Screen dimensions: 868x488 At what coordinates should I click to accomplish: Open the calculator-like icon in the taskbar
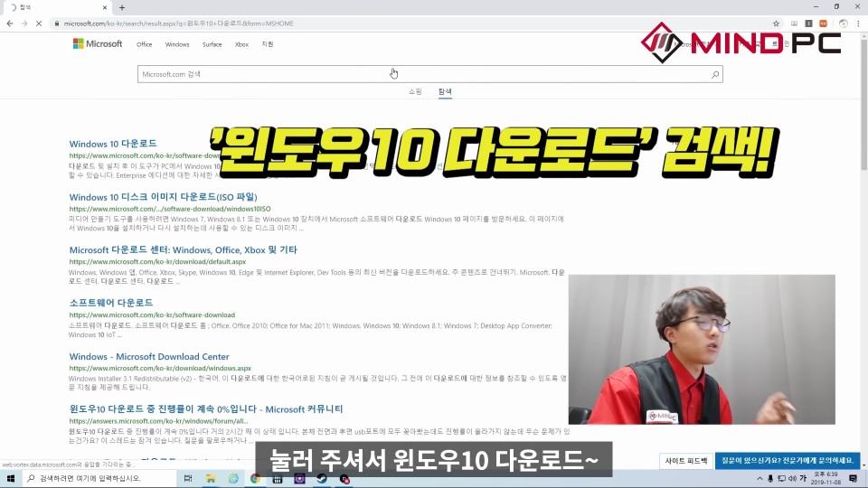click(x=278, y=478)
